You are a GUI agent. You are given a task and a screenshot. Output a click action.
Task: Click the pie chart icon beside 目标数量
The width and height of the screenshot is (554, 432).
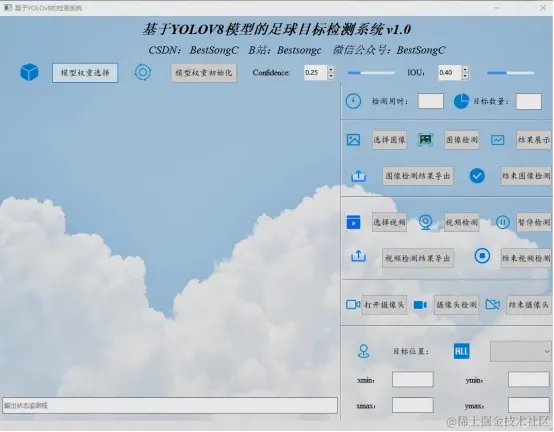tap(461, 101)
